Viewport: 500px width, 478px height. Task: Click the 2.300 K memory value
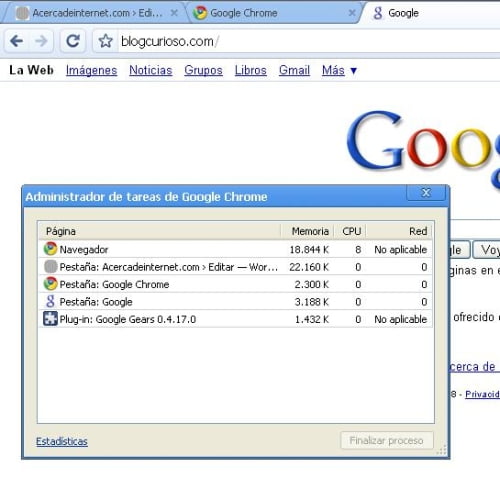(x=312, y=284)
